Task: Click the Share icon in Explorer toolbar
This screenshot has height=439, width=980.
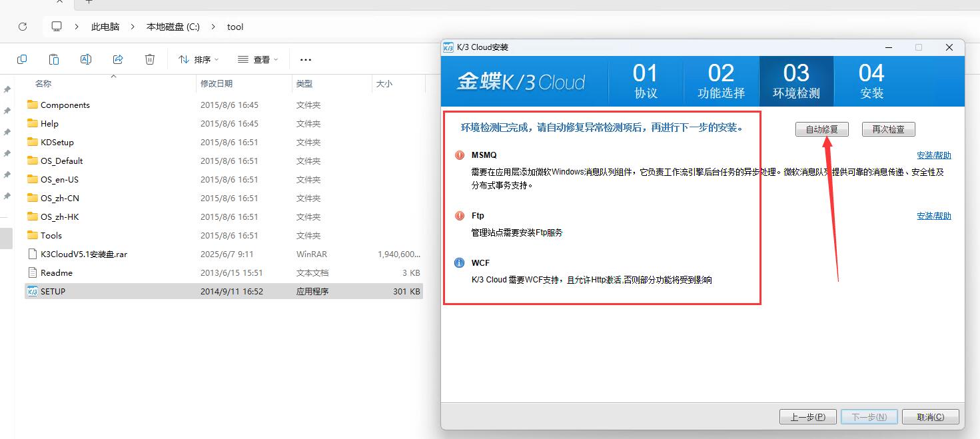Action: point(118,59)
